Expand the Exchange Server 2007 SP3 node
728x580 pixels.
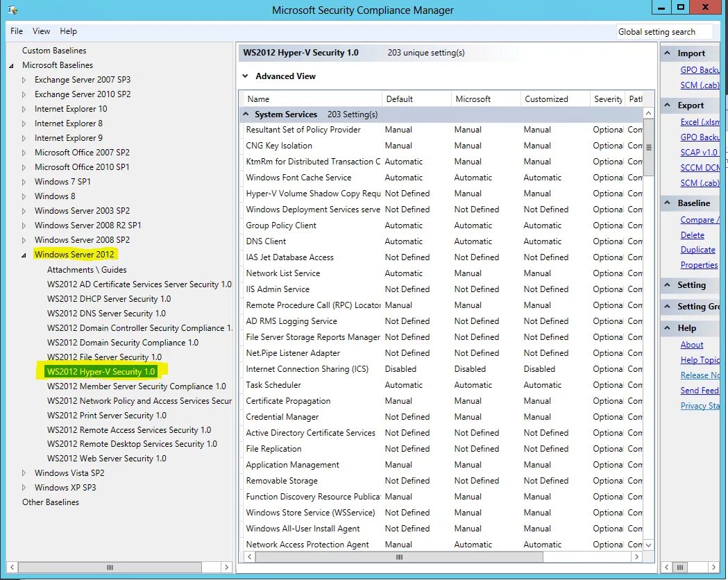pyautogui.click(x=24, y=80)
